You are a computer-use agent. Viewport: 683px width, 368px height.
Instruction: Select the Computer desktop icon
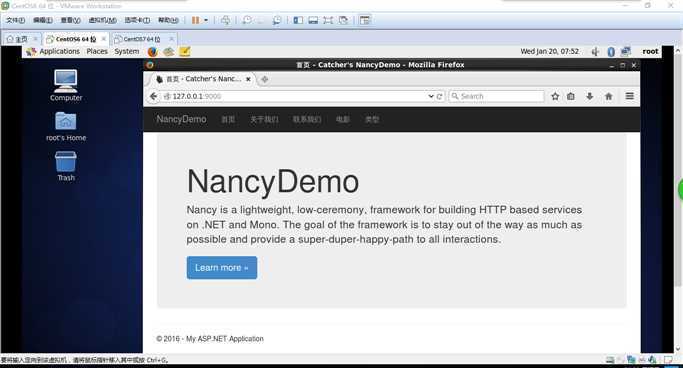point(66,85)
